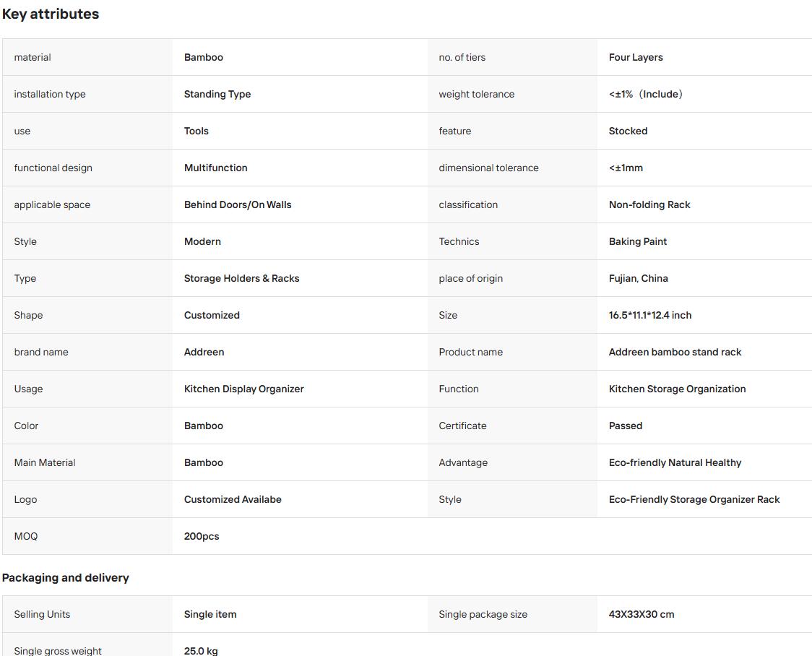Click the Key attributes heading

tap(51, 14)
